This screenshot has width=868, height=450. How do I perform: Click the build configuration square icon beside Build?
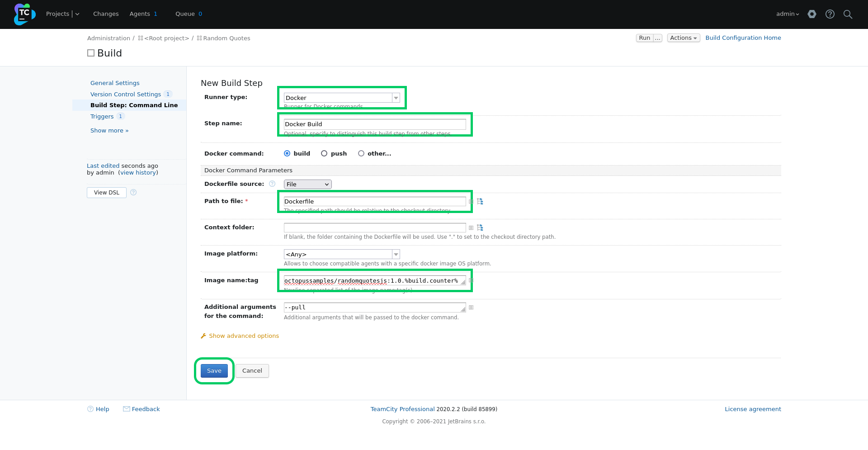coord(91,53)
